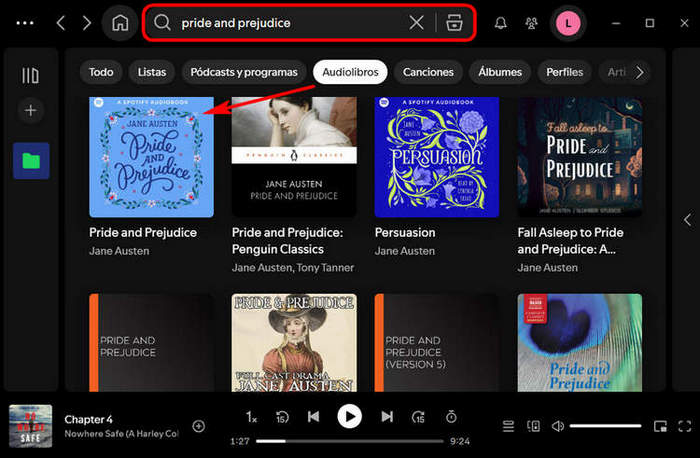Open the Browse icon in search bar
Image resolution: width=700 pixels, height=458 pixels.
click(x=454, y=22)
